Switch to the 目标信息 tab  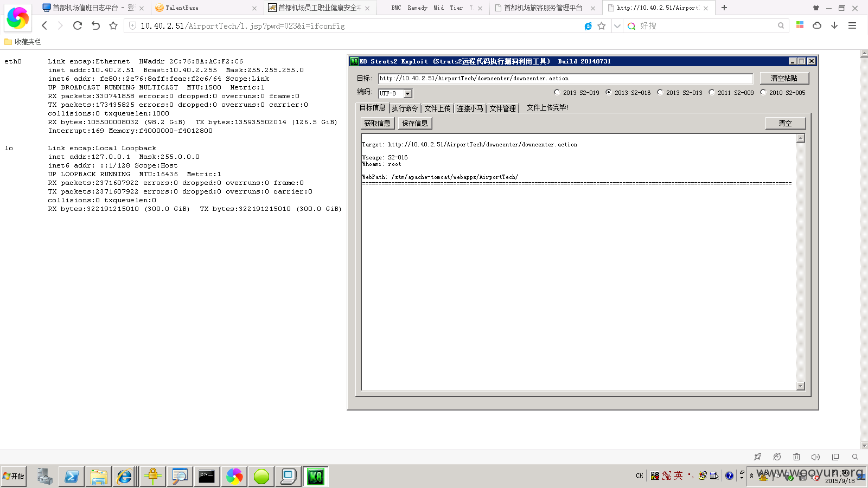372,107
